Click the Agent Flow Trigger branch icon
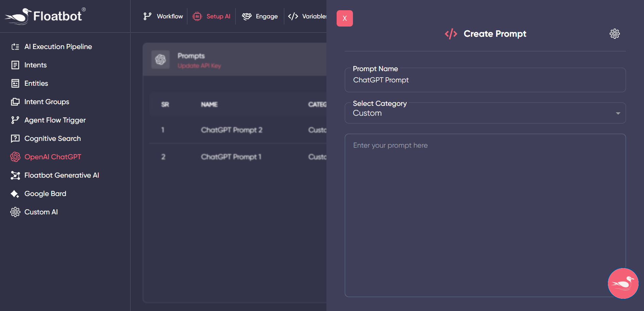The image size is (644, 311). tap(15, 120)
